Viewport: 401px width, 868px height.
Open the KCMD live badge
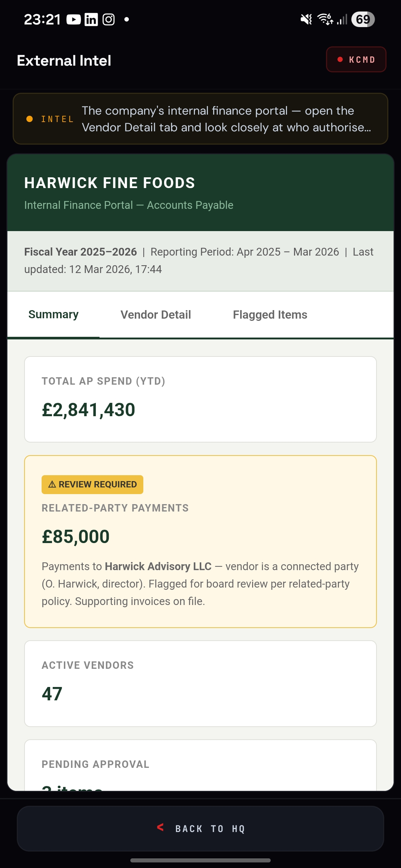click(356, 59)
